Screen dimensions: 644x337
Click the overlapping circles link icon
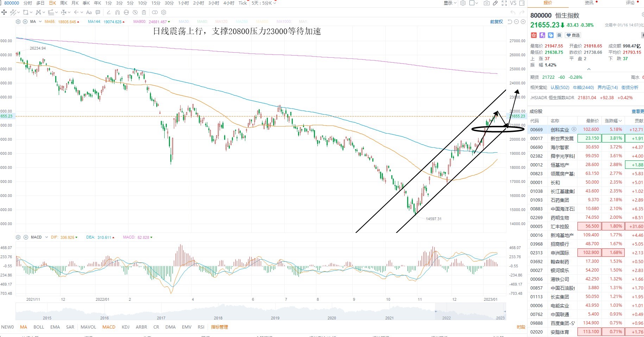tap(155, 12)
